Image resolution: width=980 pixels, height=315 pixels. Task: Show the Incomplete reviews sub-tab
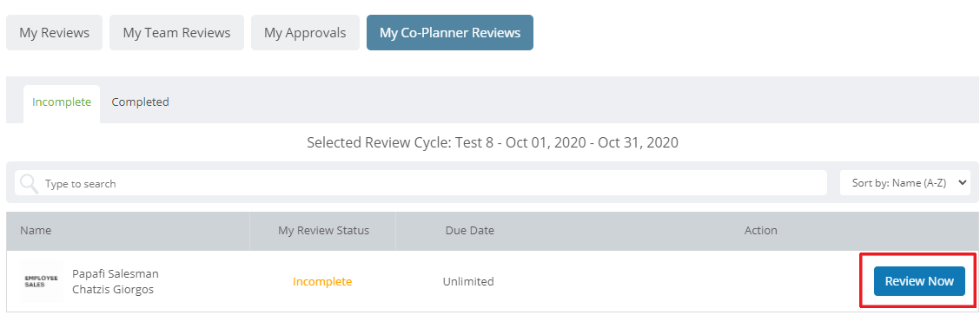[x=62, y=102]
